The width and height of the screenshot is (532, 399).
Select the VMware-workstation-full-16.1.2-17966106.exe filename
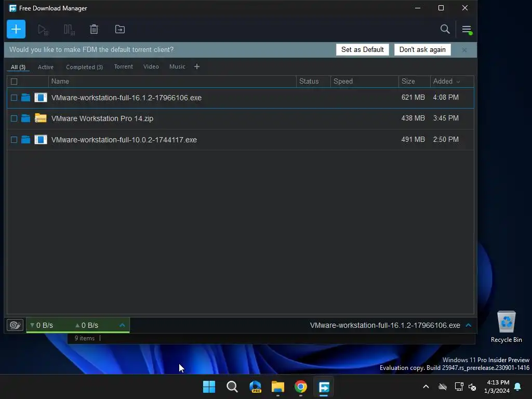126,98
